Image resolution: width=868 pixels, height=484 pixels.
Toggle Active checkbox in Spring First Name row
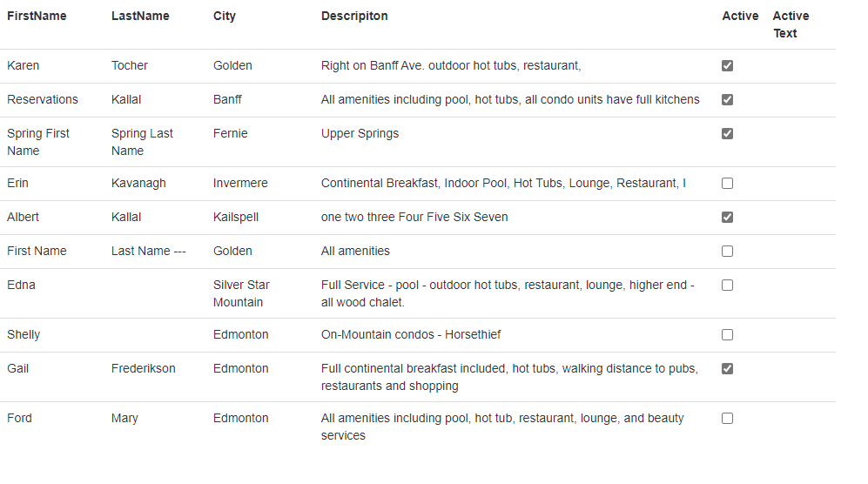click(727, 133)
